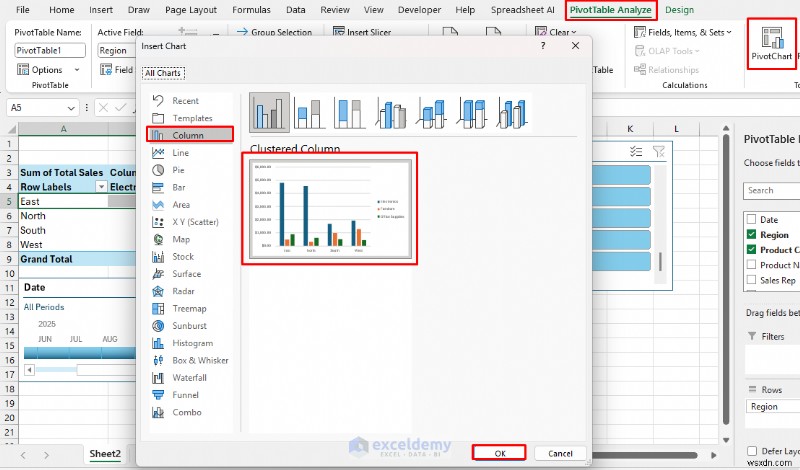Choose Combo chart category
This screenshot has width=800, height=470.
(191, 412)
